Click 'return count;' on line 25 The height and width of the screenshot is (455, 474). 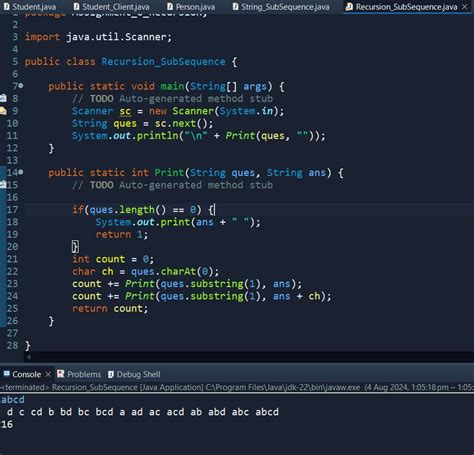pos(110,309)
